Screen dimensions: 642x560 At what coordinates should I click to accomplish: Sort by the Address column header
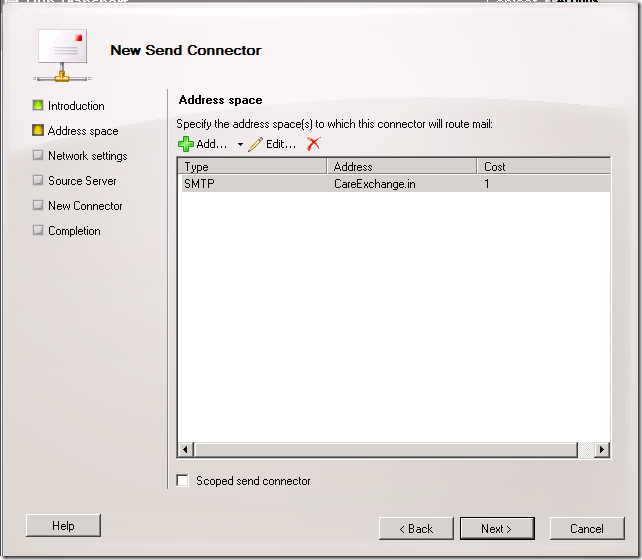pyautogui.click(x=402, y=167)
